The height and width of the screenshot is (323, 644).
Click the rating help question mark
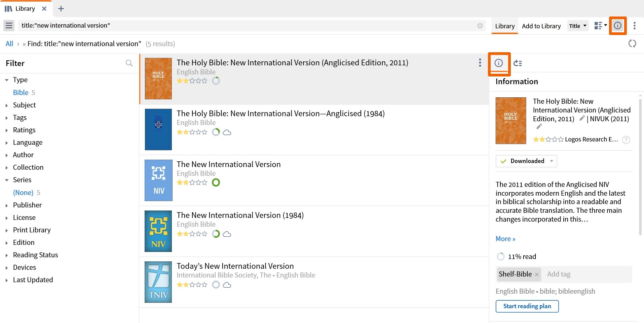coord(626,140)
